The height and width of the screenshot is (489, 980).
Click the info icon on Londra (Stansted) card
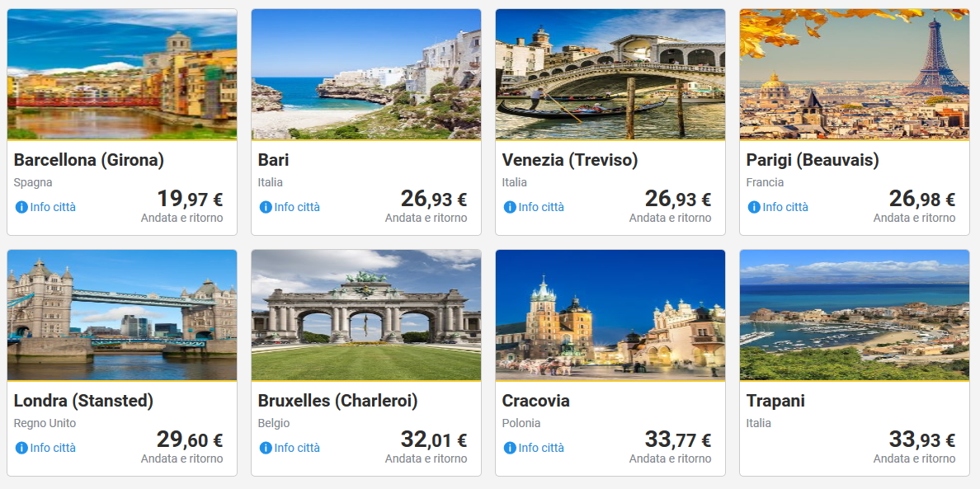21,448
